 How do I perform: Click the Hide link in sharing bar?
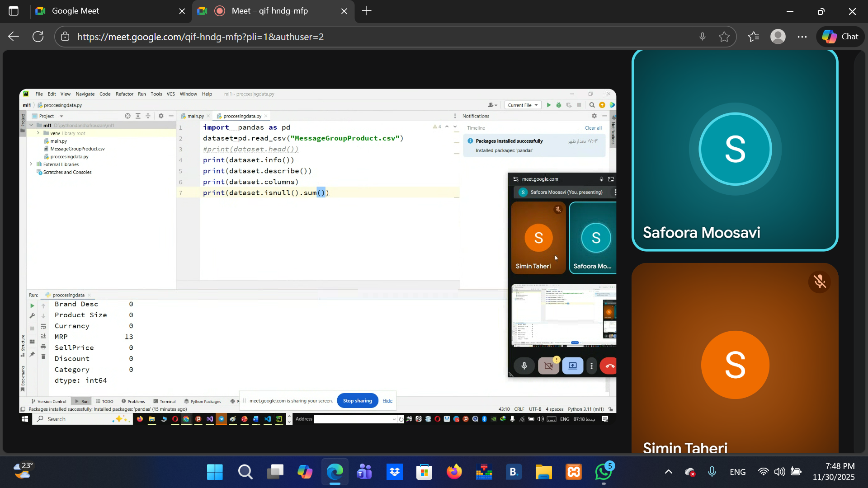387,401
